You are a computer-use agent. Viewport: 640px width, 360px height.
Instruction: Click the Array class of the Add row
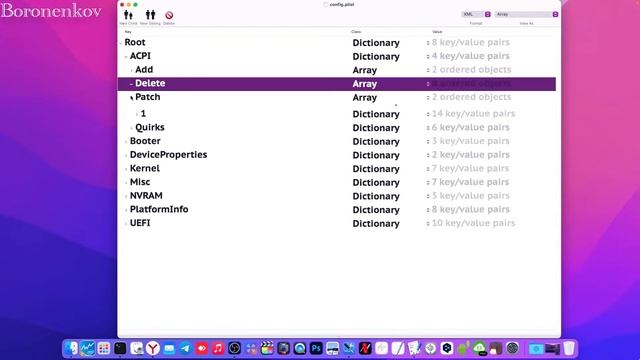pyautogui.click(x=364, y=70)
